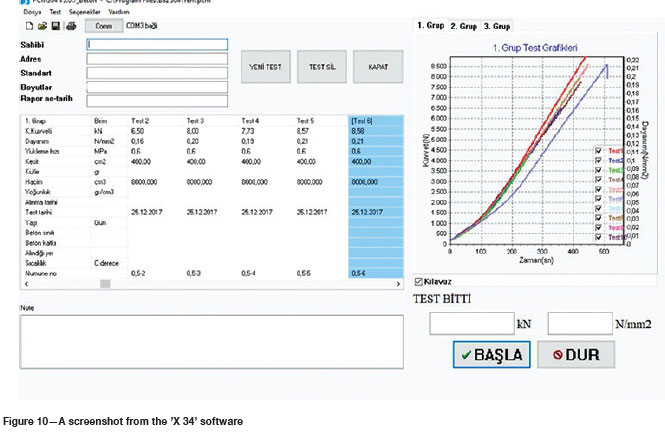The width and height of the screenshot is (665, 432).
Task: Uncheck the Test2 legend checkbox
Action: 598,160
